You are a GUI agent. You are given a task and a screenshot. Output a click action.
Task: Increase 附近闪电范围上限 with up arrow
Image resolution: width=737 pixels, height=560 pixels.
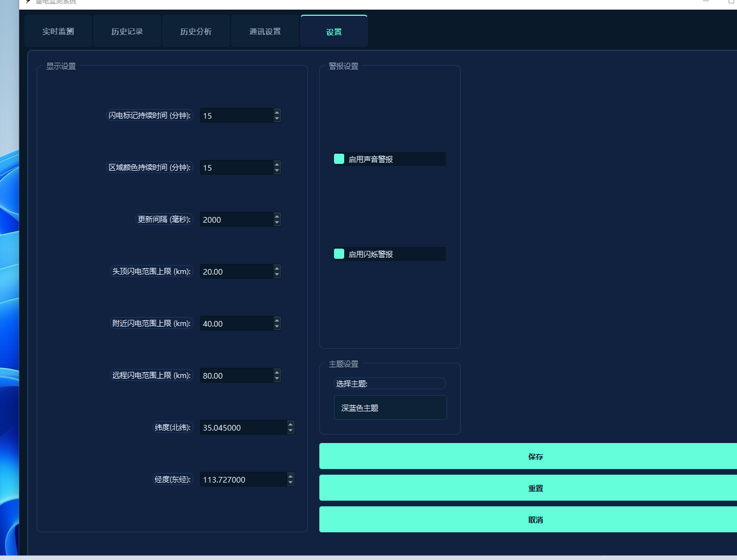tap(277, 320)
